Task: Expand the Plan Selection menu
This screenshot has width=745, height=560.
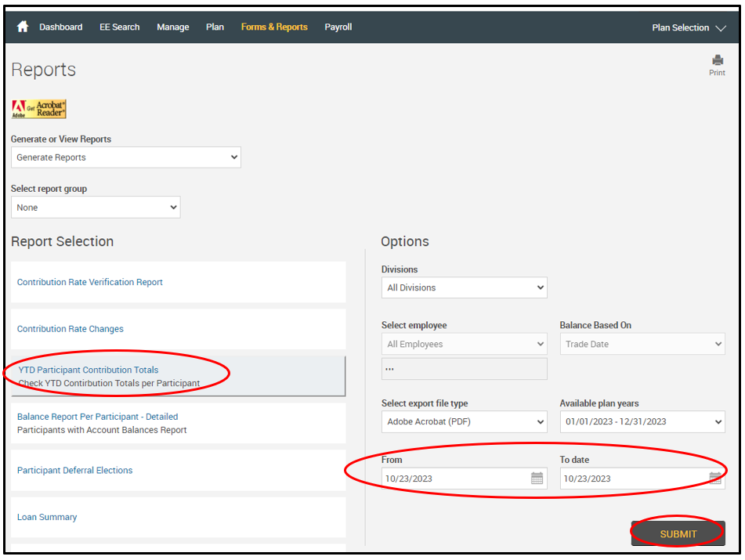Action: pos(690,27)
